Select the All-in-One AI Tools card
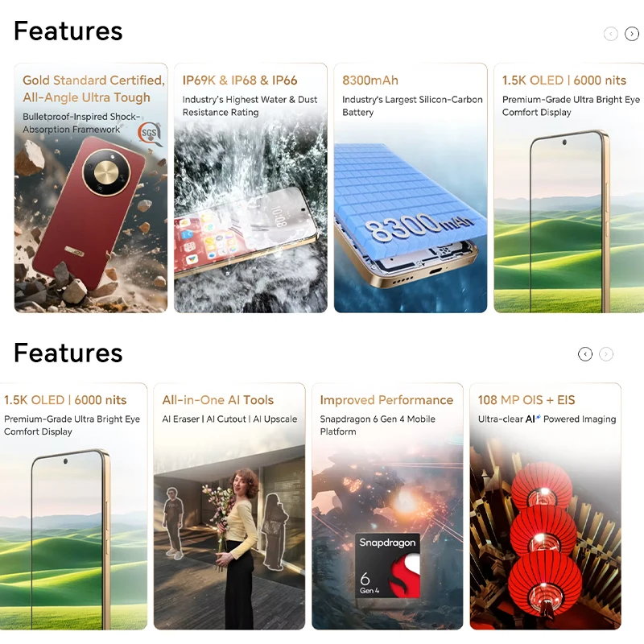Image resolution: width=644 pixels, height=644 pixels. click(x=229, y=506)
